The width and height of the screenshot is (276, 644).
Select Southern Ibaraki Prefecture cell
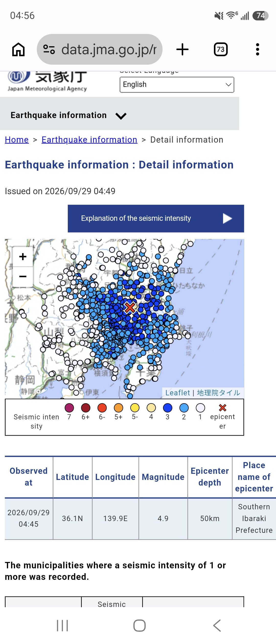point(254,519)
